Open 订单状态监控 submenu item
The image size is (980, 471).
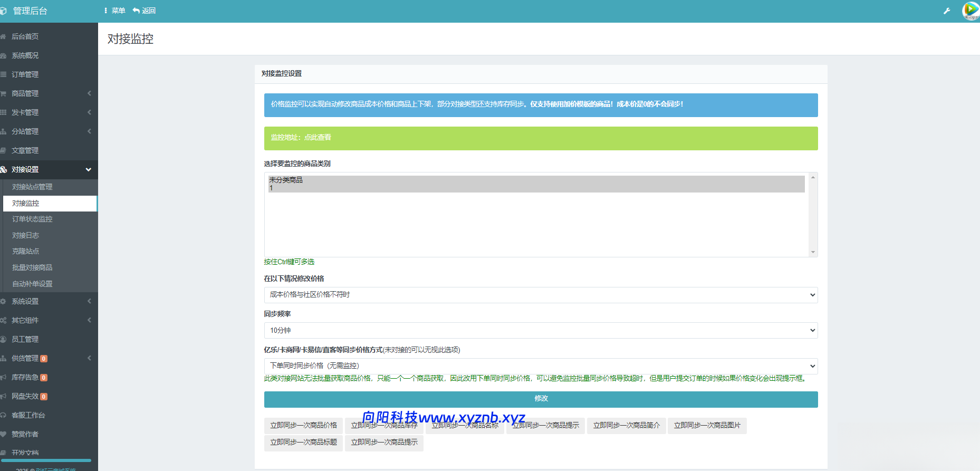pyautogui.click(x=50, y=219)
